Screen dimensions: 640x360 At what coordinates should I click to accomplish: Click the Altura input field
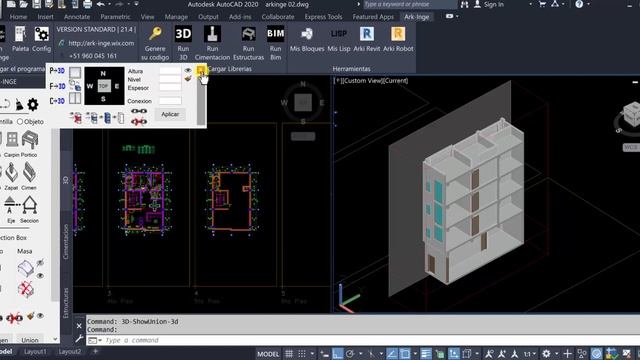point(170,71)
